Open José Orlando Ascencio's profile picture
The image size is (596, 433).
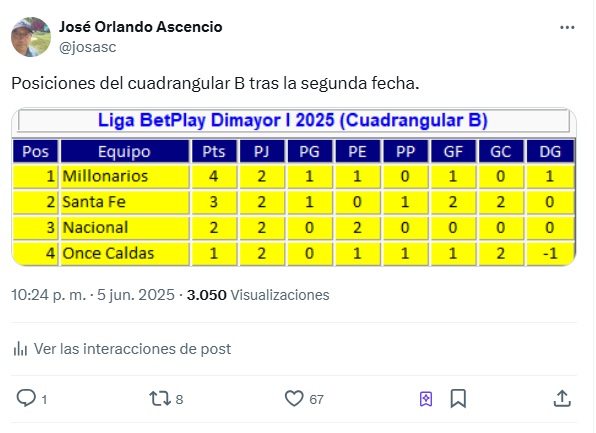click(x=31, y=37)
